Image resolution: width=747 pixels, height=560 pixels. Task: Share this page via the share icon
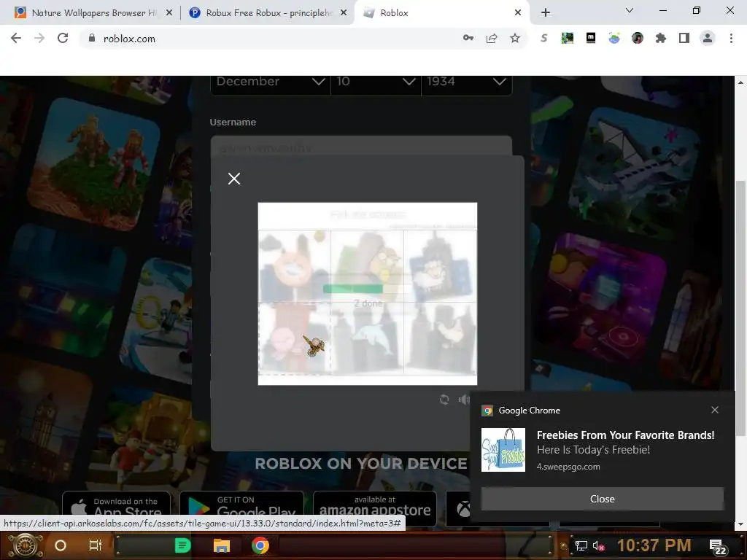click(492, 38)
